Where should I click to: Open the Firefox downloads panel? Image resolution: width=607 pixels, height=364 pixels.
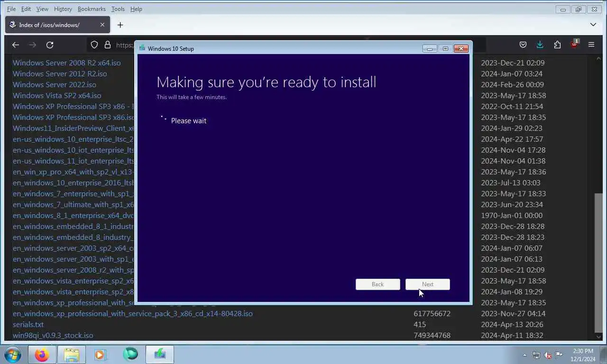coord(540,45)
